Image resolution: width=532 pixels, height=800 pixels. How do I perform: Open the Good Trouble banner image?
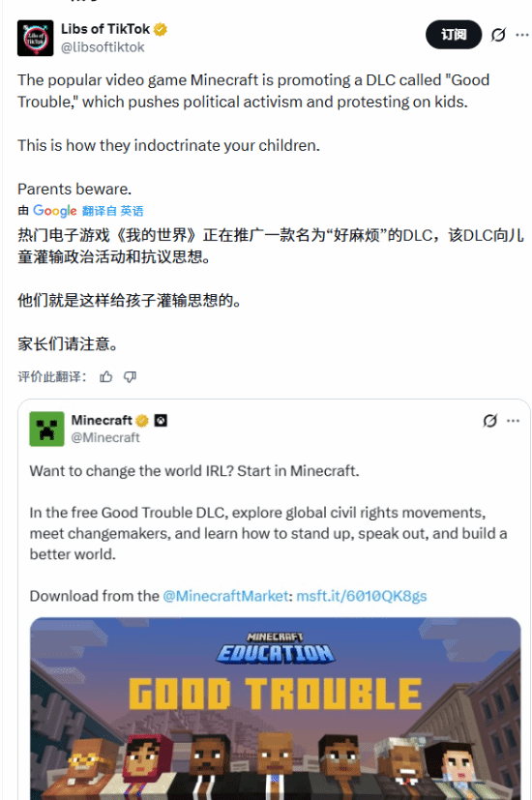point(276,709)
